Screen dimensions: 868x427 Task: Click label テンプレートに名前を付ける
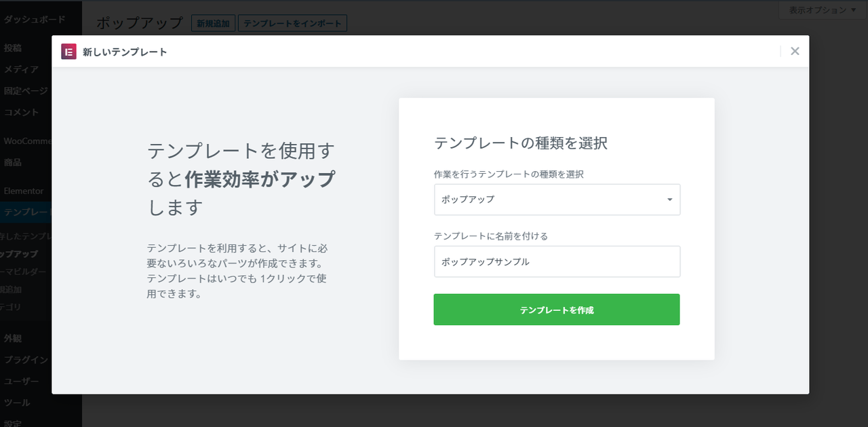pos(491,236)
